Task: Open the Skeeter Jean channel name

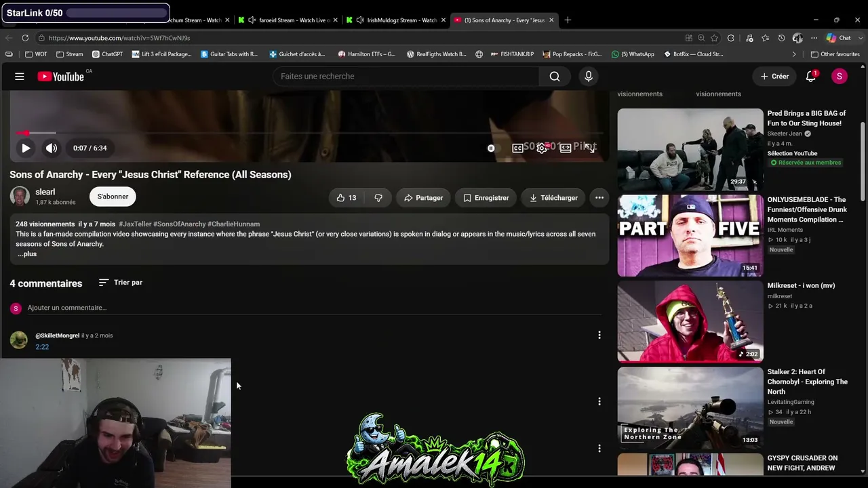Action: 785,134
